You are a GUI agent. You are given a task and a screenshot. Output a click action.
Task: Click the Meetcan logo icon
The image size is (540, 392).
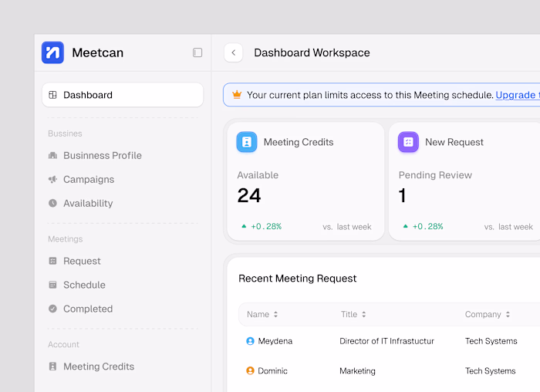[52, 52]
